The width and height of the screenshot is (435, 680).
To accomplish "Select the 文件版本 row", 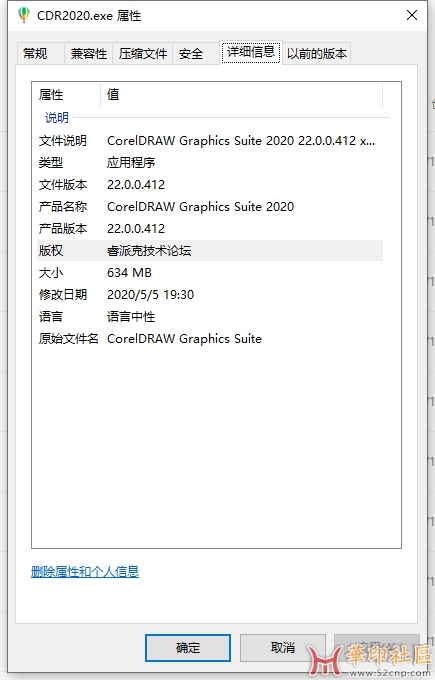I will [210, 185].
